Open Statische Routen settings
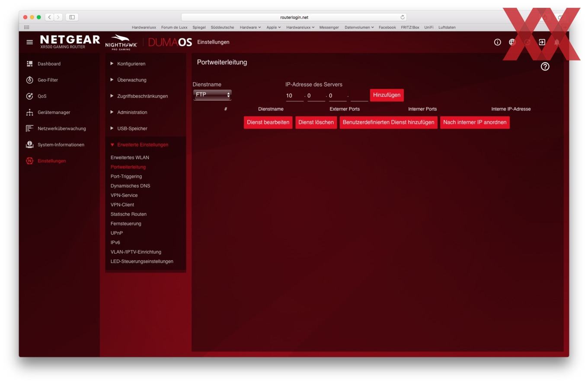This screenshot has height=384, width=588. 128,215
